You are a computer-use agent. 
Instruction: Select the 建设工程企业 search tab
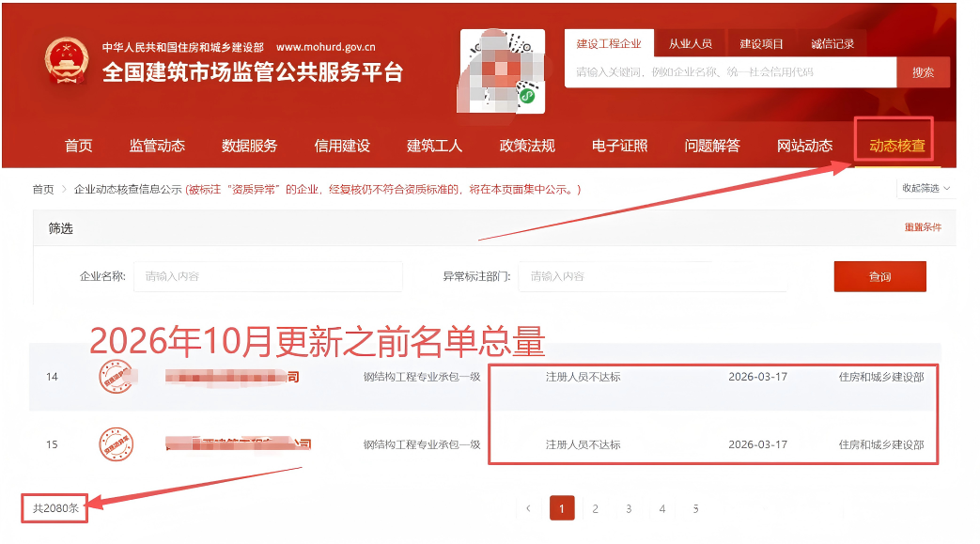609,44
